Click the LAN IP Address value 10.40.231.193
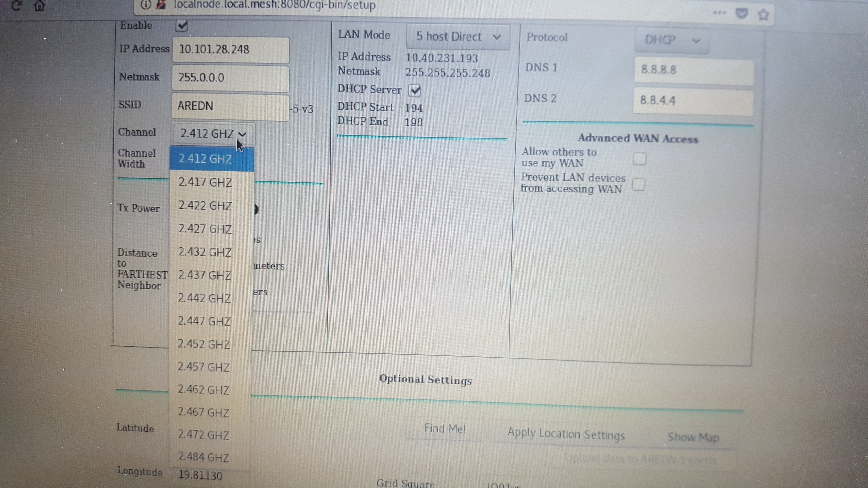This screenshot has height=488, width=868. click(x=442, y=58)
